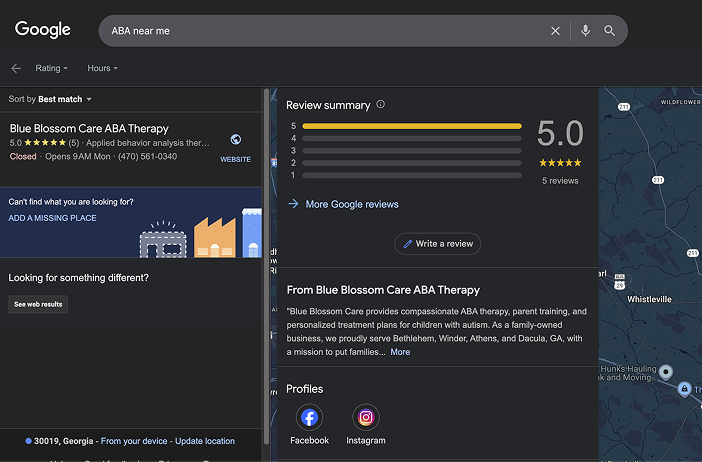Click Hunks Hauling and Moving map label

pos(628,373)
